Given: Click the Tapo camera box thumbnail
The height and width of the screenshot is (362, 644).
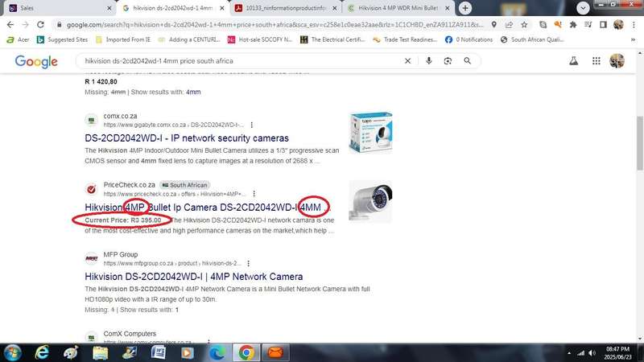Looking at the screenshot, I should [x=370, y=132].
